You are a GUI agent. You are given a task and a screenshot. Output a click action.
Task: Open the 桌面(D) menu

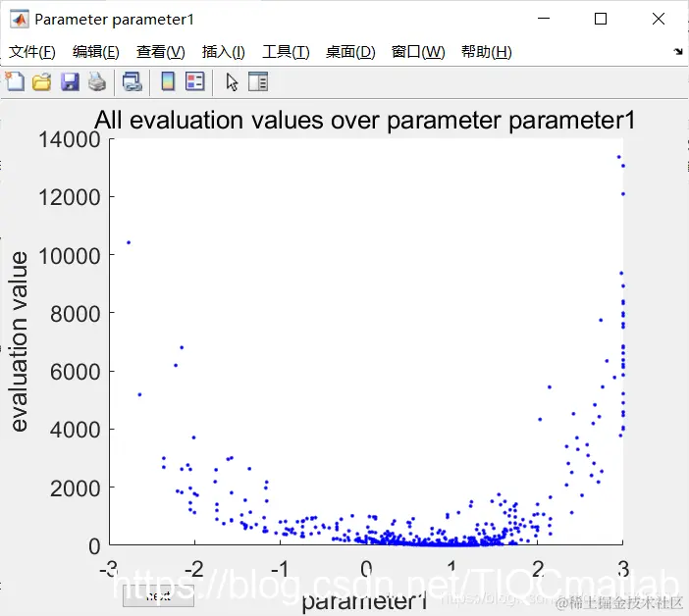(350, 52)
